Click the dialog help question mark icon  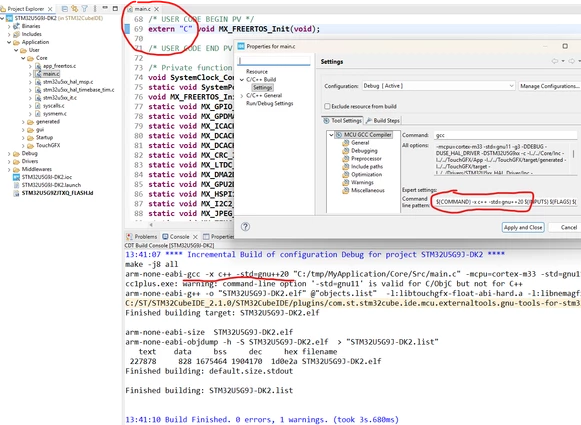(x=245, y=227)
